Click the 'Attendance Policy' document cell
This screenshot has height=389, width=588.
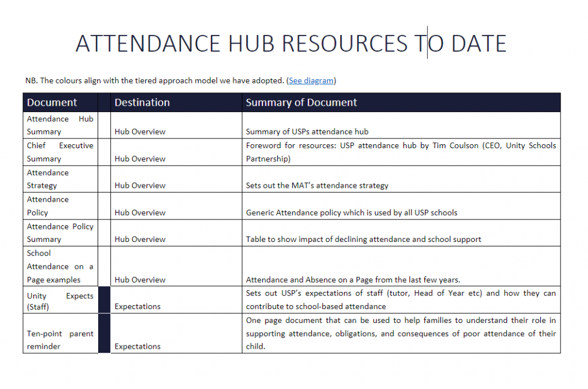[60, 206]
